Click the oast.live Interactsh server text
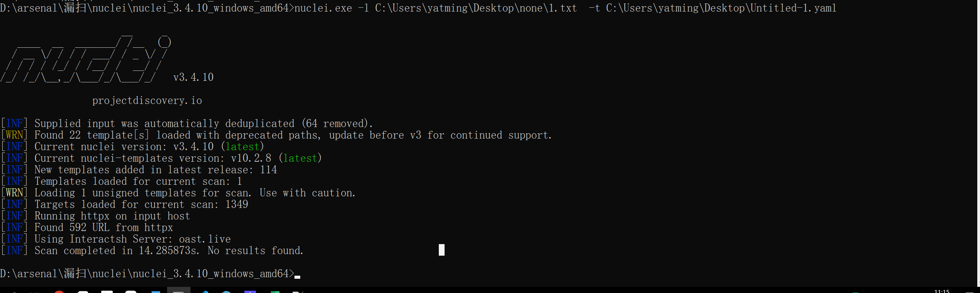 pos(205,239)
